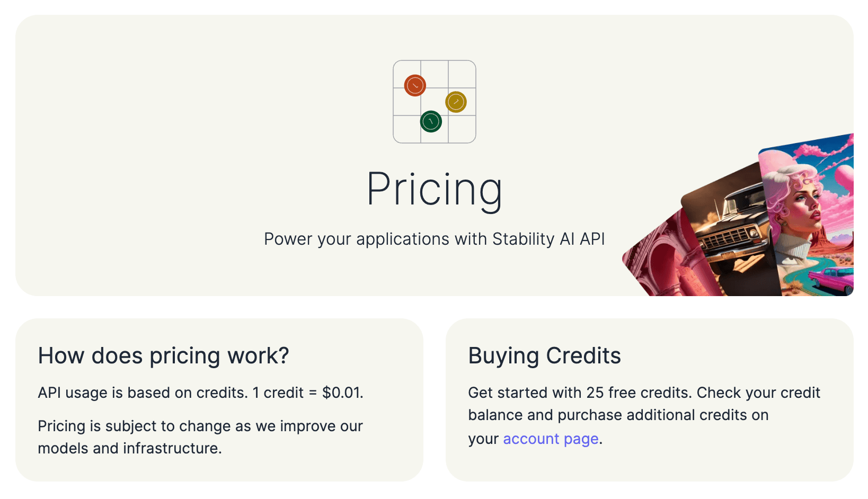Click the "Pricing is subject to change" line

point(200,426)
